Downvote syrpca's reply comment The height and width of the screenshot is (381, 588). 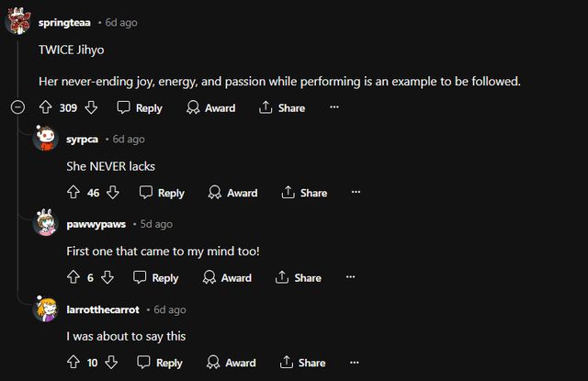tap(113, 193)
